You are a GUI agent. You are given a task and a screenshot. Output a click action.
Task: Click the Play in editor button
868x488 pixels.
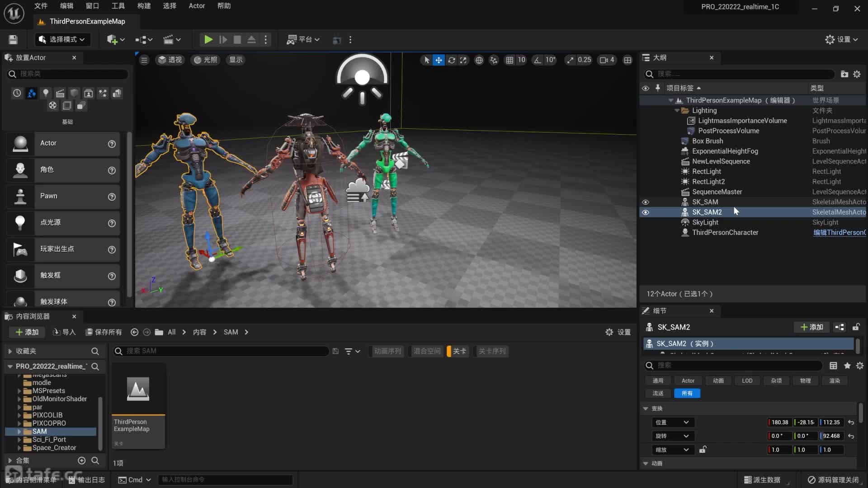[208, 40]
